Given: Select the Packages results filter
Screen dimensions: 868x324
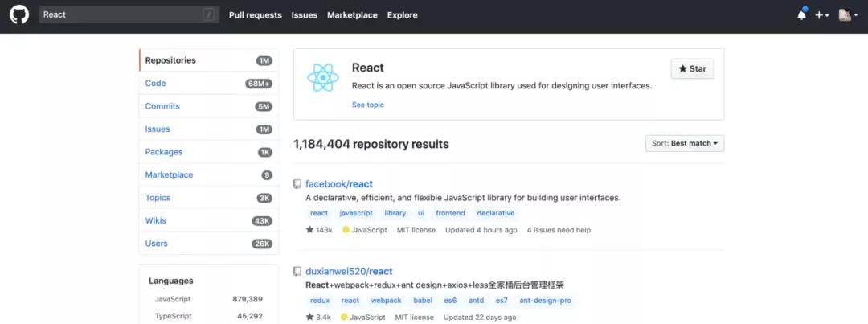Looking at the screenshot, I should point(209,152).
